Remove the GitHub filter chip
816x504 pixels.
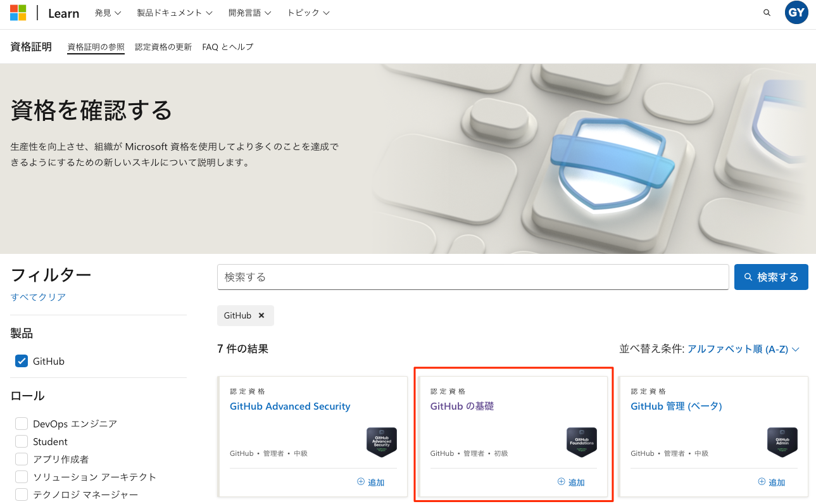[261, 315]
